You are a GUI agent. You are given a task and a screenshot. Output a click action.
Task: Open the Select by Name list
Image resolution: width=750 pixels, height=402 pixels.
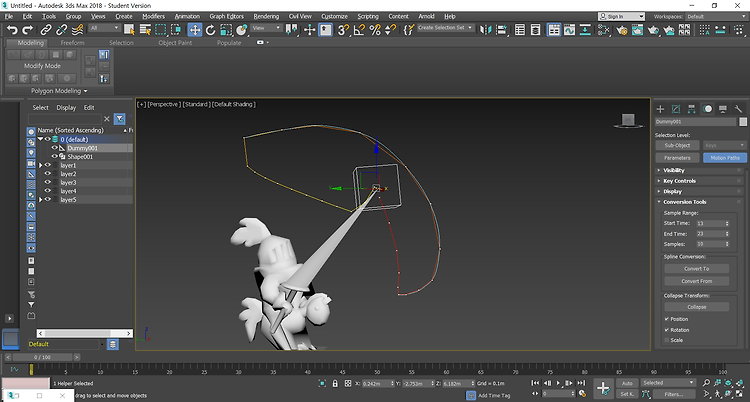(145, 30)
